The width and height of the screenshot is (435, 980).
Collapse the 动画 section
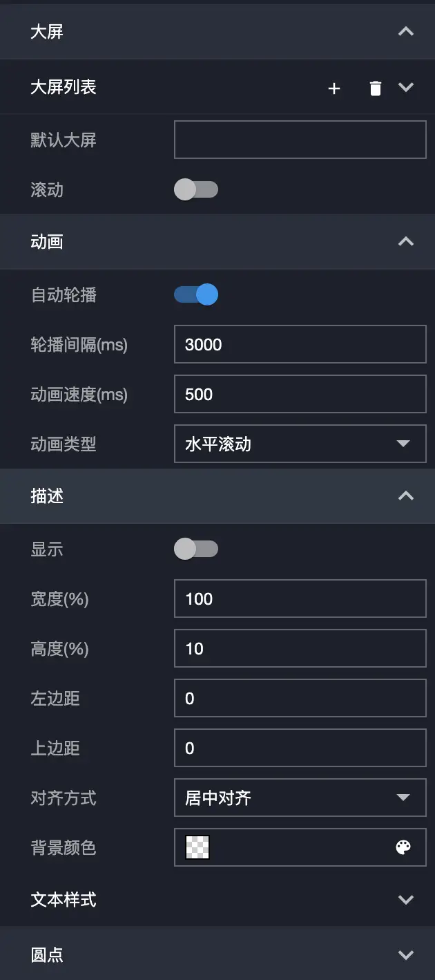point(406,242)
